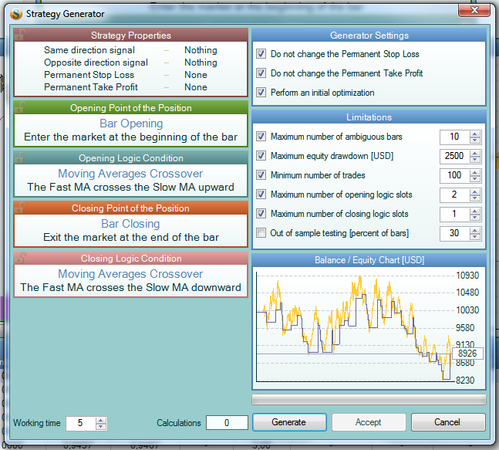Screen dimensions: 499x450
Task: Open the Moving Averages Crossover opening logic slot
Action: click(131, 180)
